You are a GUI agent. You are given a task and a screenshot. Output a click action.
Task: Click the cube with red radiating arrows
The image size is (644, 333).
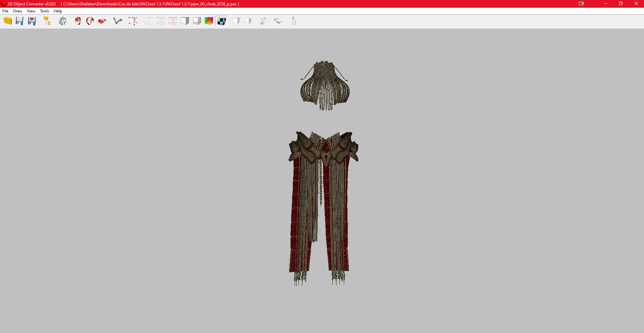pyautogui.click(x=133, y=21)
